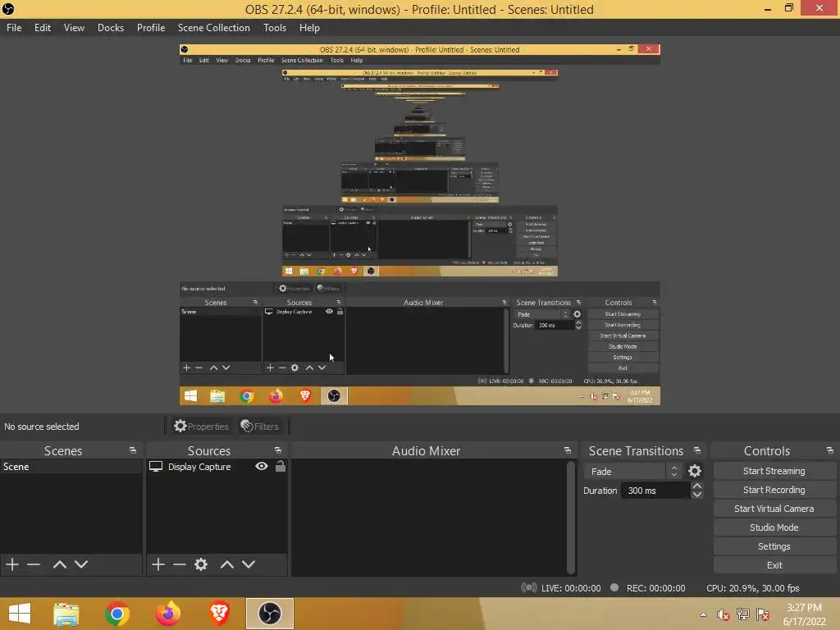Pop out the Audio Mixer dock

coord(568,450)
